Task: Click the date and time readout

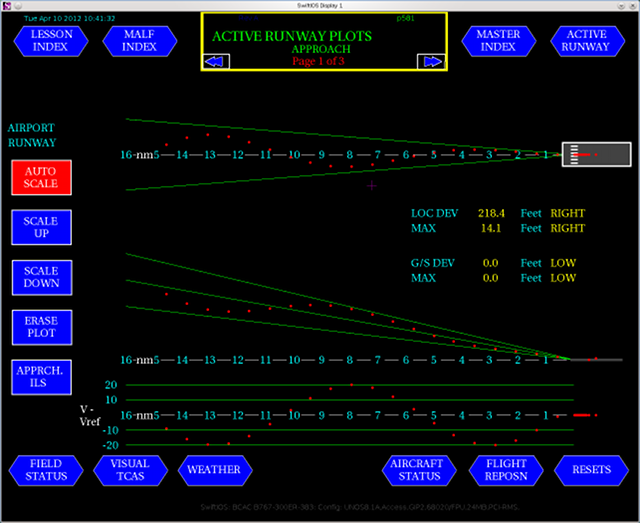Action: (x=69, y=18)
